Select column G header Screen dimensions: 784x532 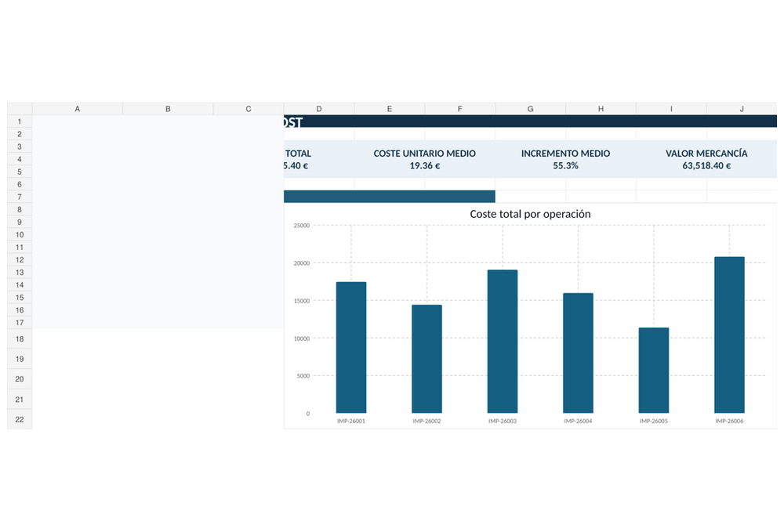tap(531, 108)
